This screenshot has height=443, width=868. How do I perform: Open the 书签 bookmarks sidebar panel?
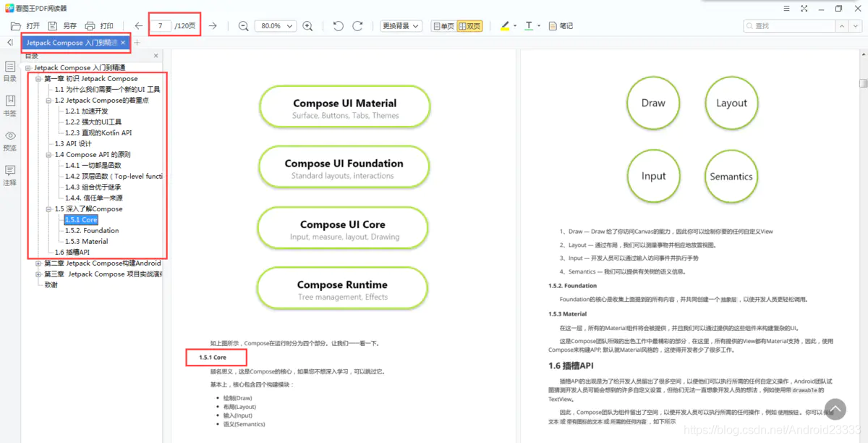click(x=10, y=106)
